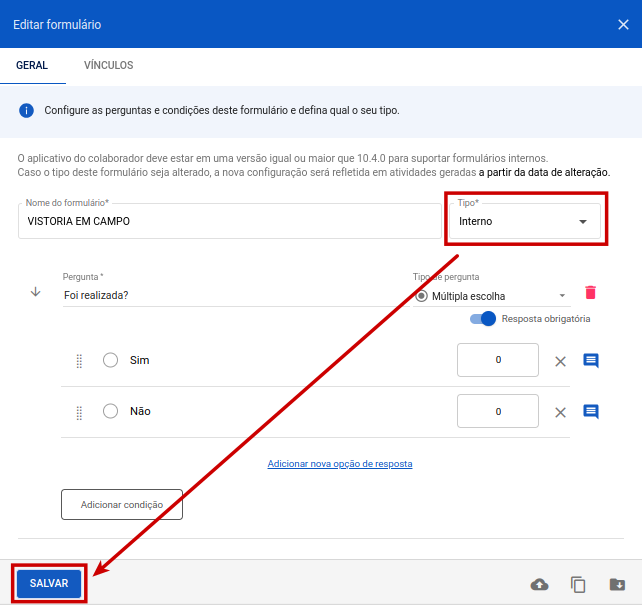Screen dimensions: 642x605
Task: Remove the Não answer option
Action: coord(560,412)
